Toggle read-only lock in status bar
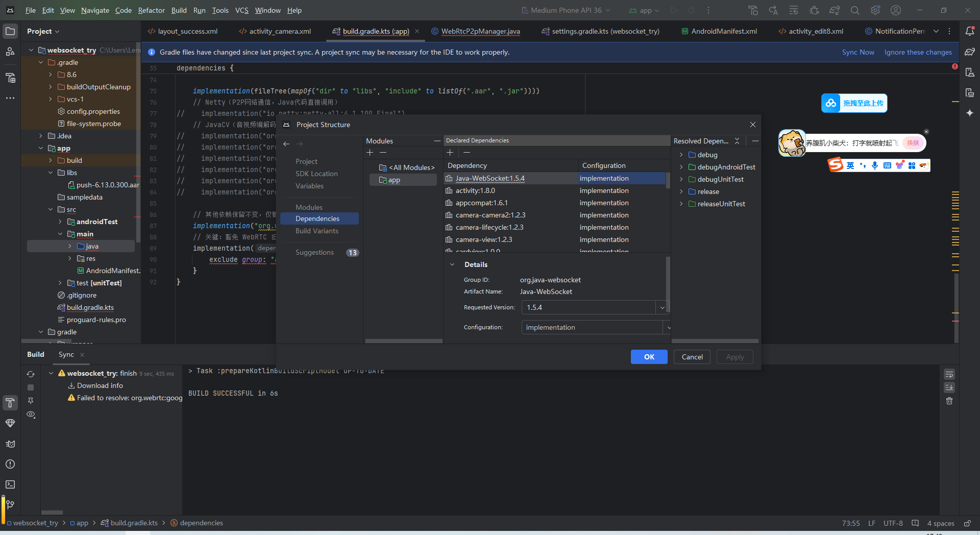The width and height of the screenshot is (980, 535). coord(967,523)
